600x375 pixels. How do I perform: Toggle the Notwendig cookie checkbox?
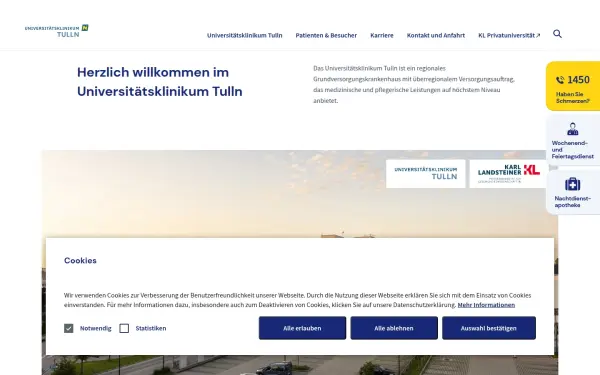pyautogui.click(x=68, y=328)
